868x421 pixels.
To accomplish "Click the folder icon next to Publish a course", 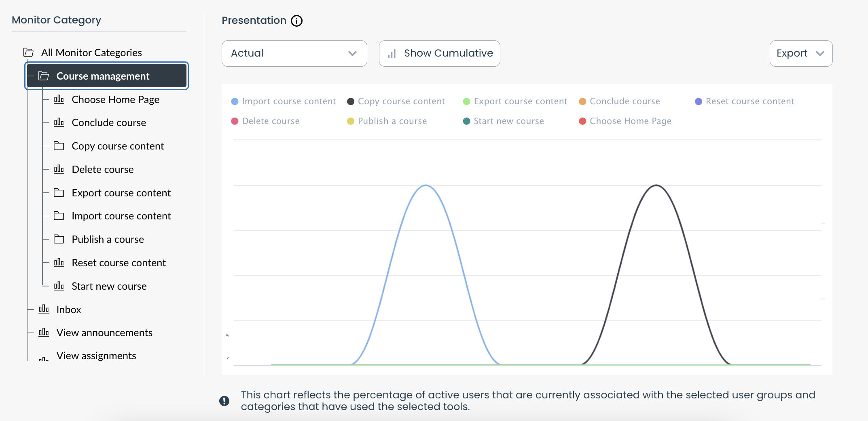I will (x=59, y=239).
